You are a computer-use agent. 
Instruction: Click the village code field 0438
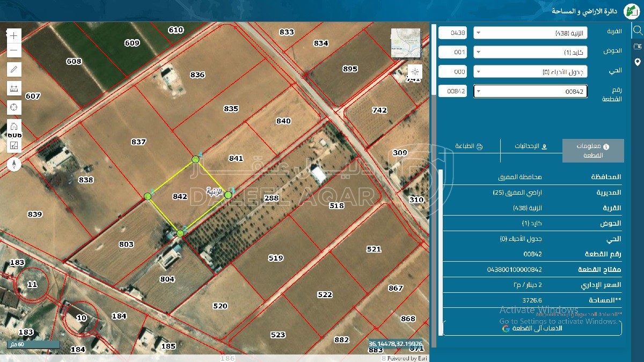click(x=452, y=33)
